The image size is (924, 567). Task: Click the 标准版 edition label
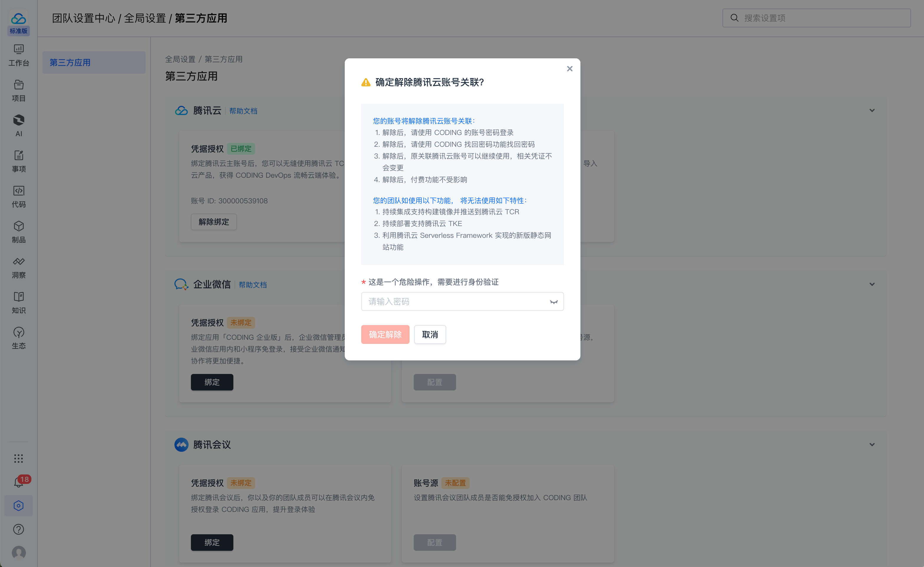[x=18, y=31]
